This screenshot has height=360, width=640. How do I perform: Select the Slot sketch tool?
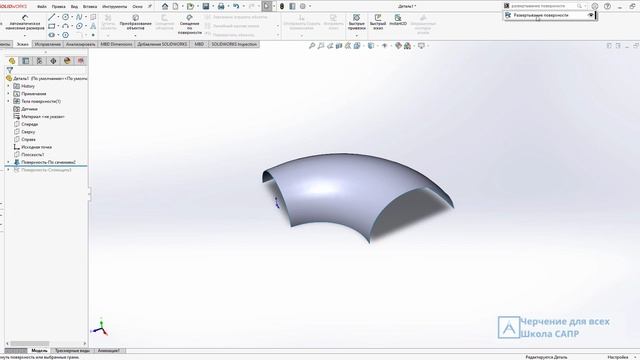pos(52,35)
